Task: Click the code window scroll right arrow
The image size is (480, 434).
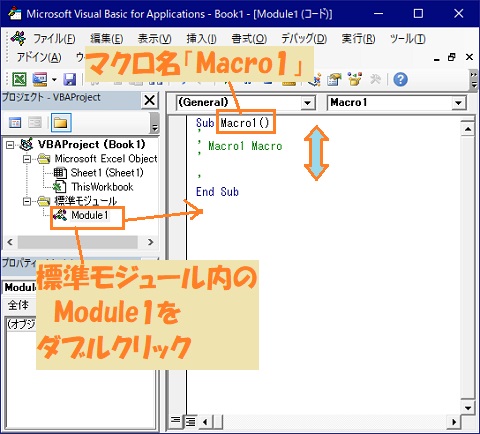Action: coord(454,422)
